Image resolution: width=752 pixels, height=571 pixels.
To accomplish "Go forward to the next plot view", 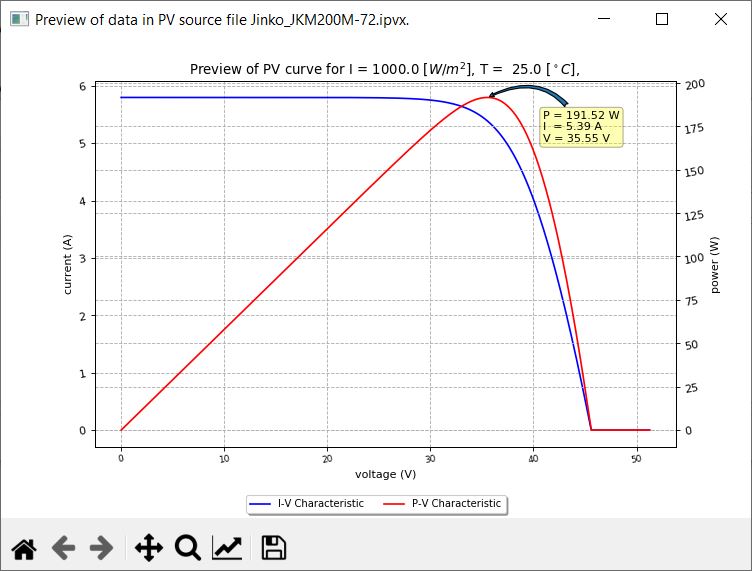I will click(101, 547).
